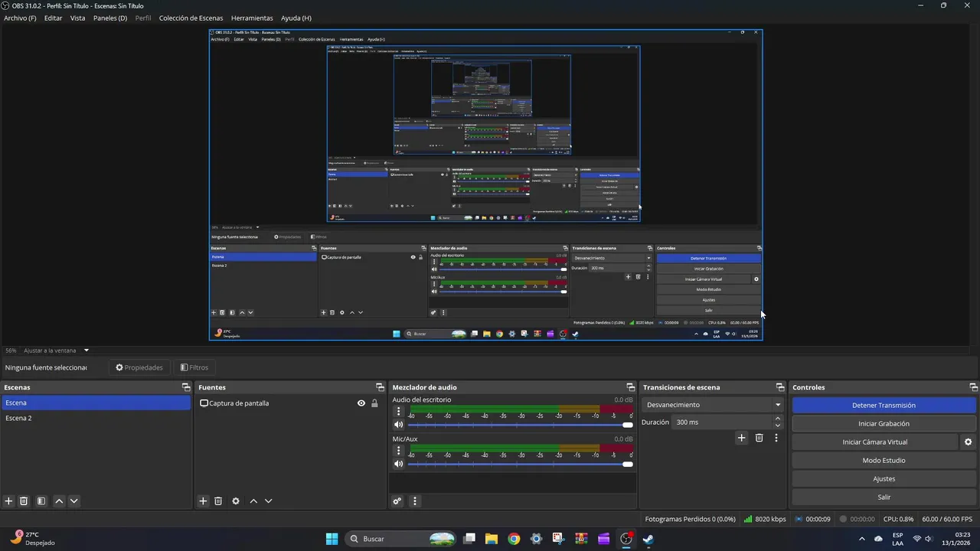Open Mic/Aux three-dot options

398,451
